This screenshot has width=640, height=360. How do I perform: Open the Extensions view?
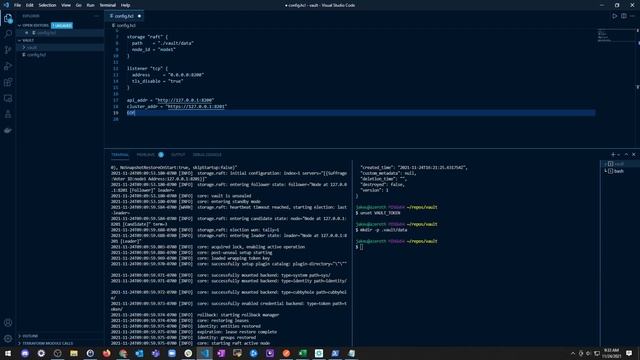8,82
